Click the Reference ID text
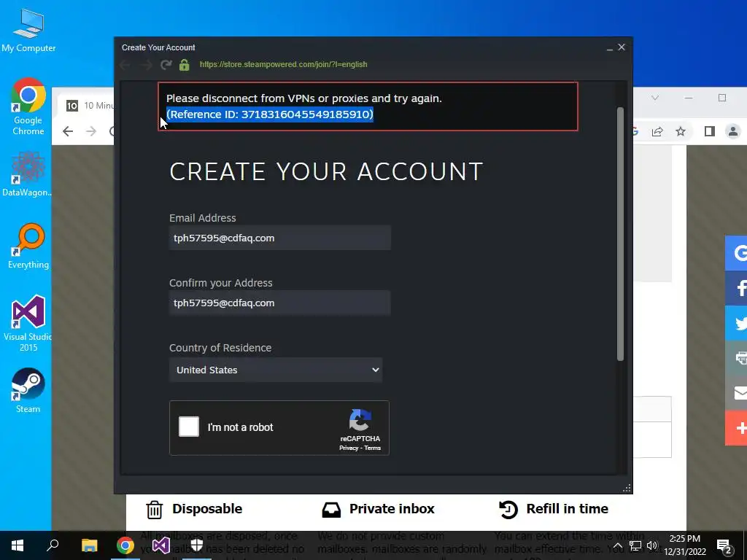The width and height of the screenshot is (747, 560). coord(270,114)
